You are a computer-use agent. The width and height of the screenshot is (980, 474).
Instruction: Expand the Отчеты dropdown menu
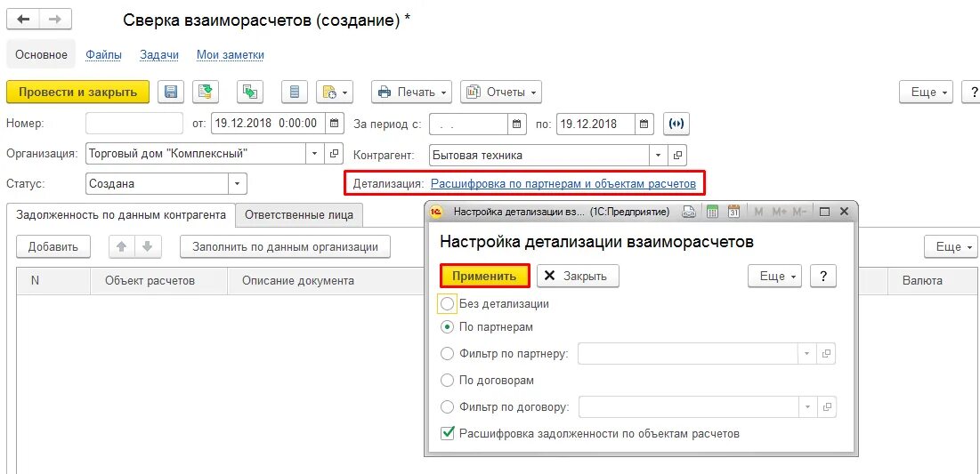pos(501,92)
